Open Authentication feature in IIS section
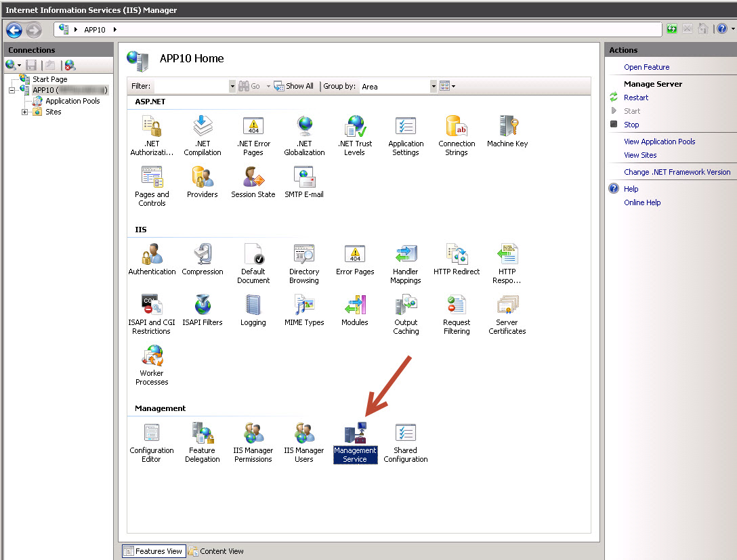This screenshot has width=737, height=560. point(152,259)
